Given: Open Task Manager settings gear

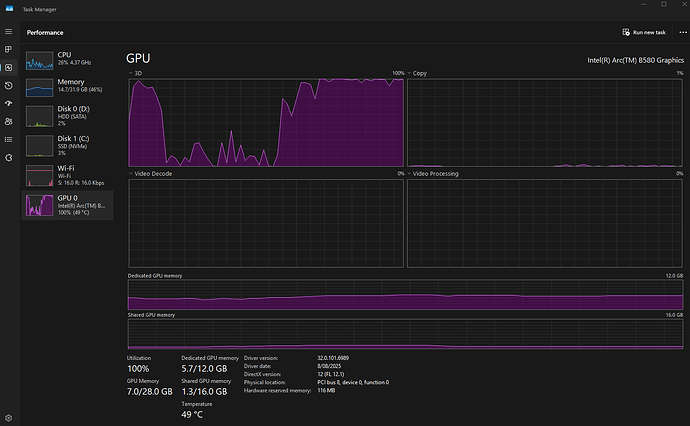Looking at the screenshot, I should [x=8, y=418].
